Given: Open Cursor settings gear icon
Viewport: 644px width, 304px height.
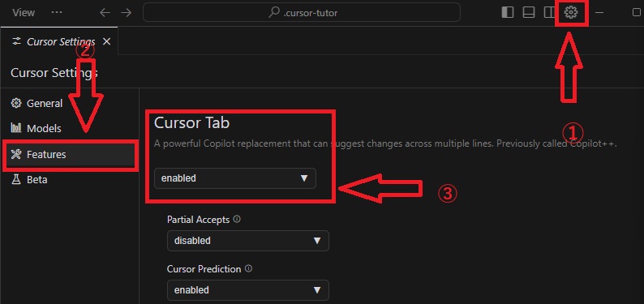Looking at the screenshot, I should point(571,13).
